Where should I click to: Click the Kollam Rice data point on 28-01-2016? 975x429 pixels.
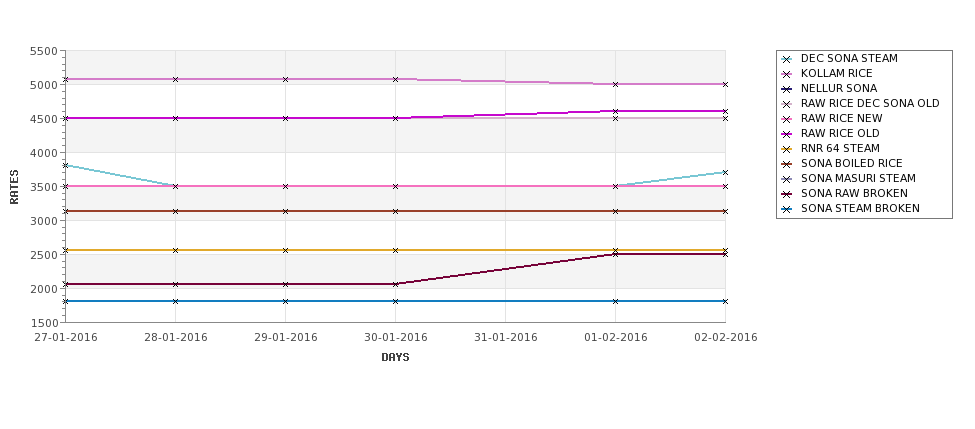tap(175, 80)
